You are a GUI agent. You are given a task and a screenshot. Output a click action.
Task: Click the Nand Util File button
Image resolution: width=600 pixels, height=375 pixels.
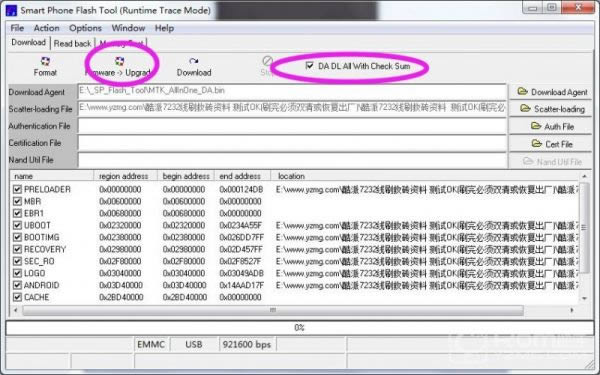click(552, 162)
